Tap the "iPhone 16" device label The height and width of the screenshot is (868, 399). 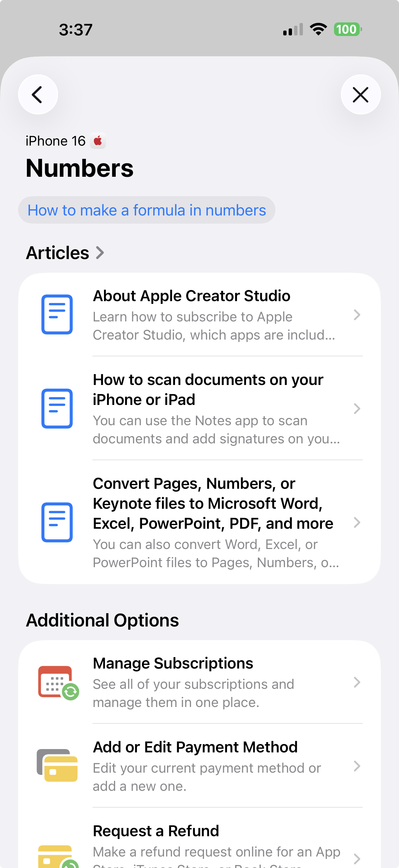tap(56, 141)
